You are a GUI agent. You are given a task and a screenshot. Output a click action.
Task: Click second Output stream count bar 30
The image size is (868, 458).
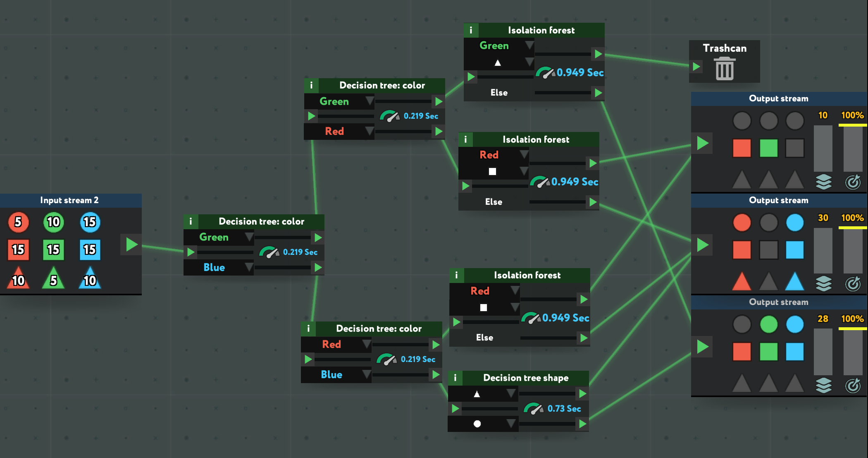(823, 250)
